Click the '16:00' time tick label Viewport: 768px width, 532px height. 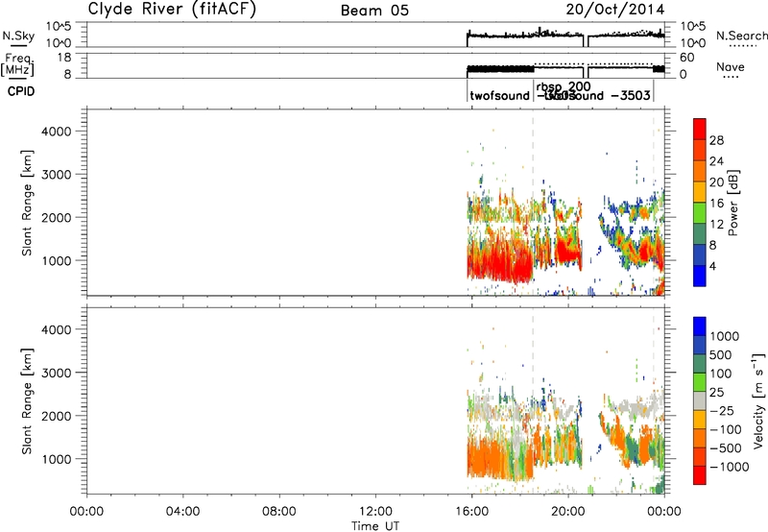coord(472,512)
